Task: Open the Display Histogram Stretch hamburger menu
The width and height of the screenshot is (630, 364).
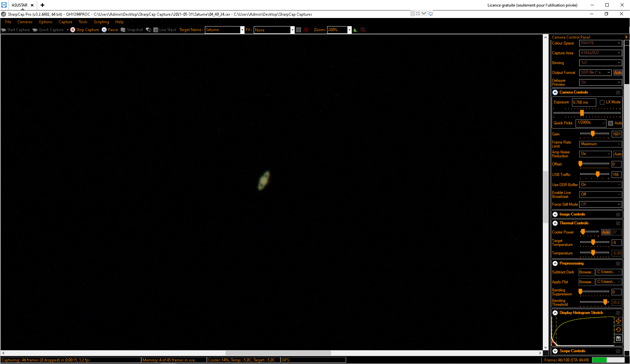Action: tap(618, 313)
